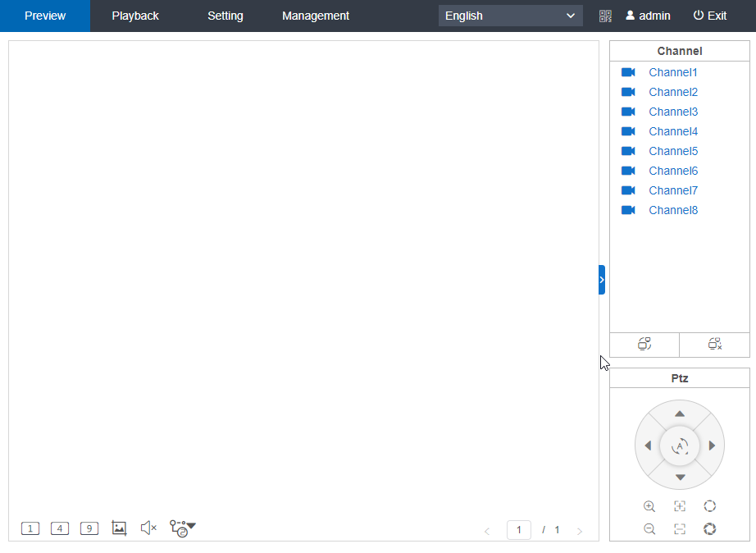Viewport: 756px width, 553px height.
Task: Take a snapshot with the capture icon
Action: (119, 528)
